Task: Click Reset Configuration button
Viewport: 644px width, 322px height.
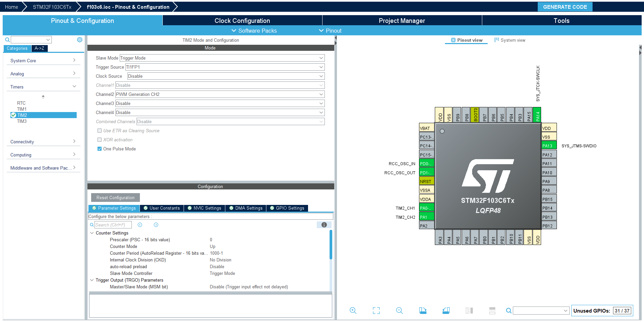Action: pyautogui.click(x=115, y=198)
